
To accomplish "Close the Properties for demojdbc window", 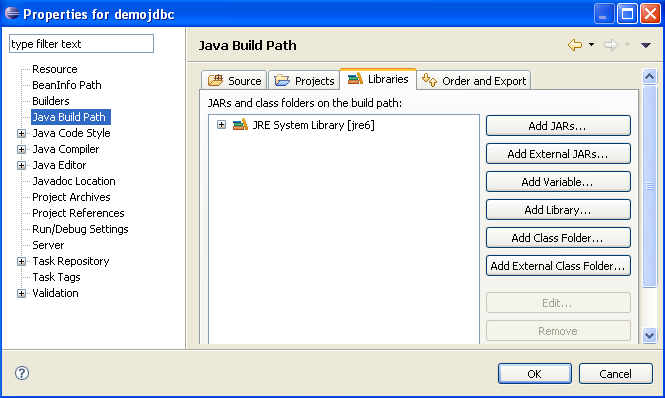I will coord(650,14).
